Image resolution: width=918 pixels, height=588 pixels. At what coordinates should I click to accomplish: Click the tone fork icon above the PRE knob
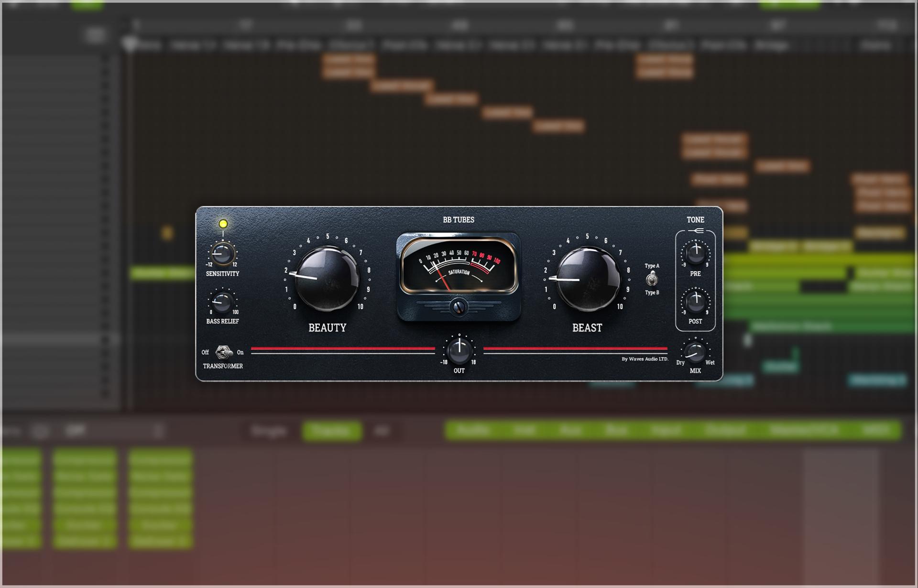[696, 231]
